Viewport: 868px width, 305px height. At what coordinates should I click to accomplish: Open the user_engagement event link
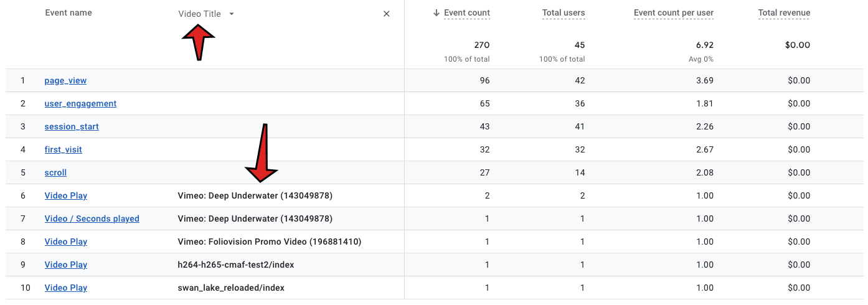point(80,104)
